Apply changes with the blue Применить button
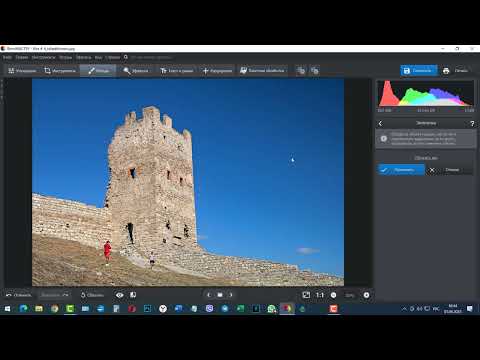Image resolution: width=480 pixels, height=360 pixels. click(x=401, y=170)
